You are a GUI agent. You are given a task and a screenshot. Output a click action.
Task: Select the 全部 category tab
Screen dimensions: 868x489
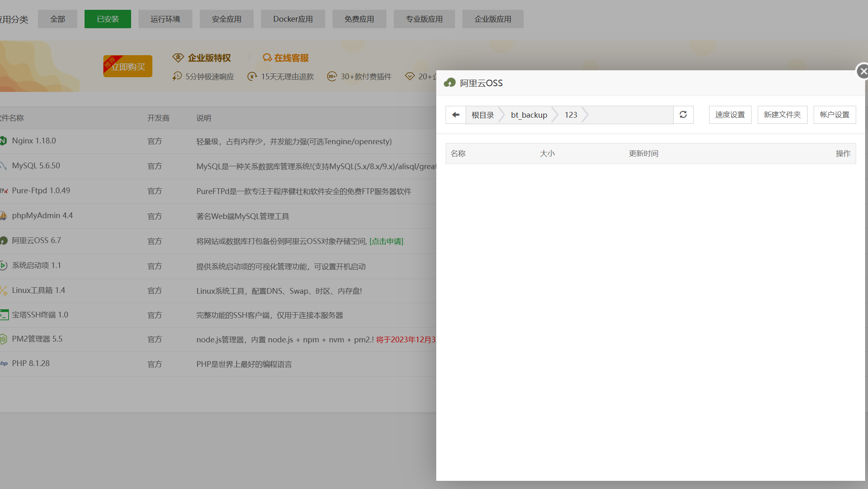coord(58,19)
